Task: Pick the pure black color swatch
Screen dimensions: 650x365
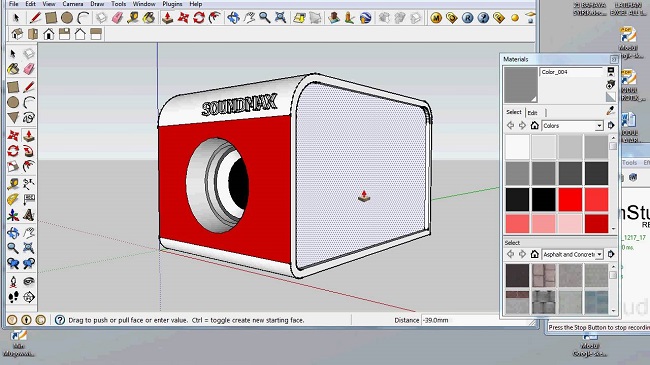Action: (543, 199)
